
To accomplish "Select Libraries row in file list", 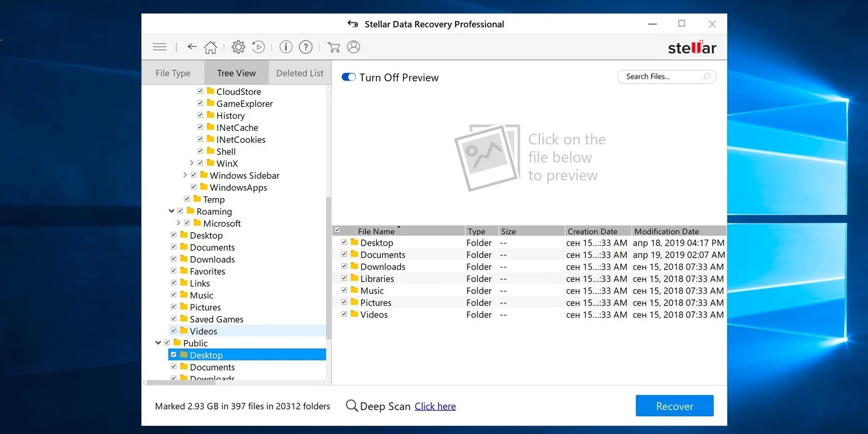I will click(x=529, y=278).
